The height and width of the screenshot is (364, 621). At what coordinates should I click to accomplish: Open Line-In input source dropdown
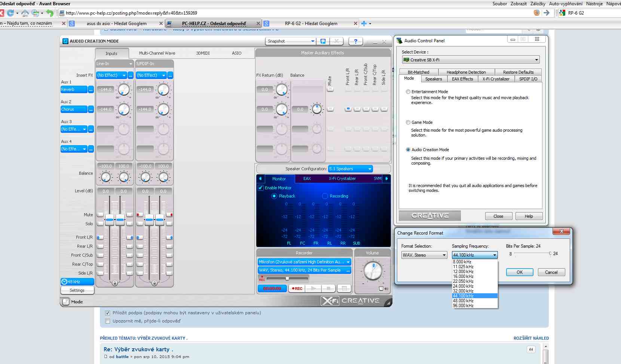pos(114,64)
